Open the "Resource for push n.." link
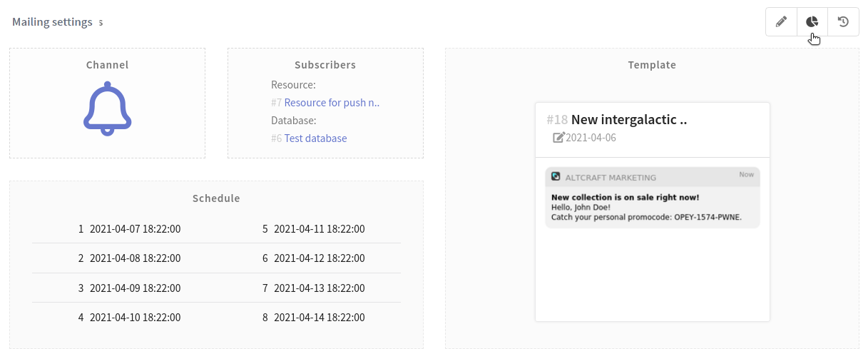 click(332, 103)
